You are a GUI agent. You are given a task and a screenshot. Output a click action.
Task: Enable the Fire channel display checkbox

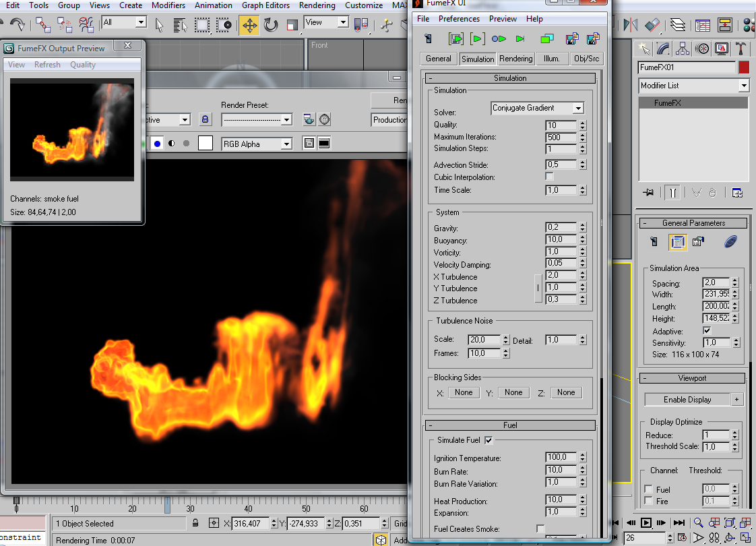click(648, 501)
